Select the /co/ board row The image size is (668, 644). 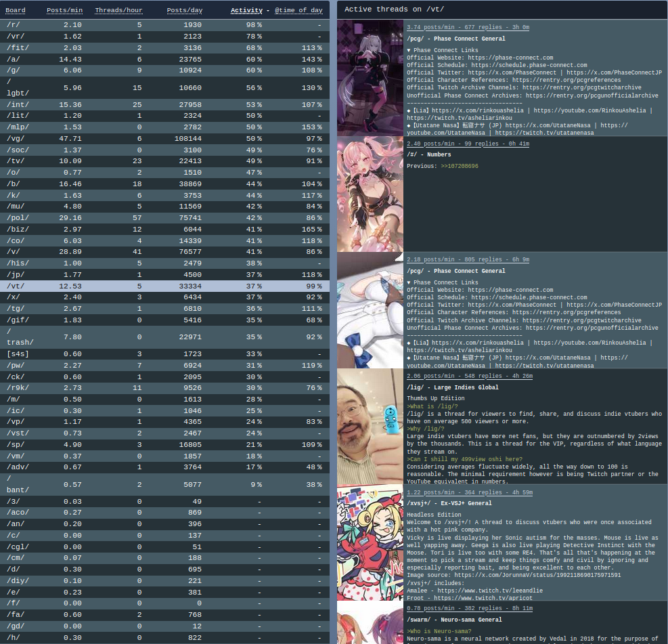coord(164,240)
